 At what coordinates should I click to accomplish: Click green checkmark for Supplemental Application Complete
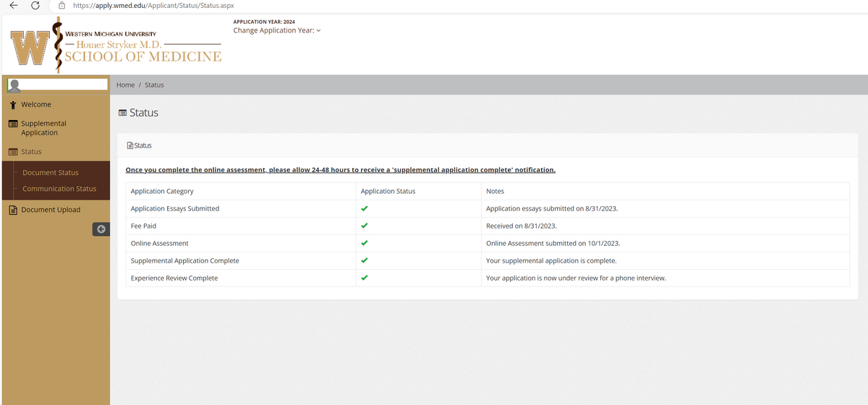(x=365, y=260)
